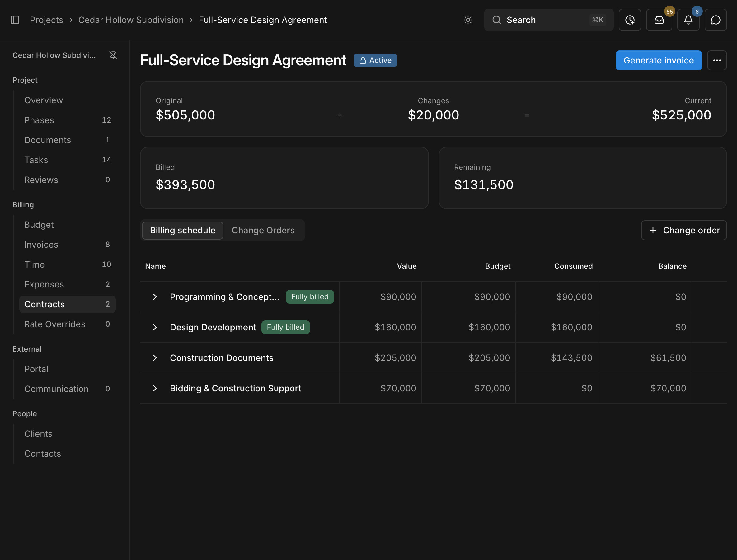This screenshot has height=560, width=737.
Task: Open Overview in the sidebar
Action: click(67, 100)
